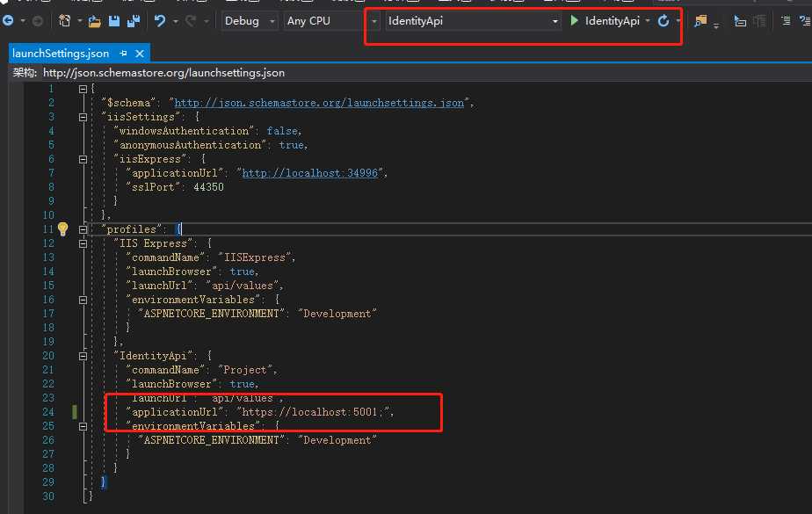Open the IdentityApi startup project combo box
812x514 pixels.
pos(473,21)
